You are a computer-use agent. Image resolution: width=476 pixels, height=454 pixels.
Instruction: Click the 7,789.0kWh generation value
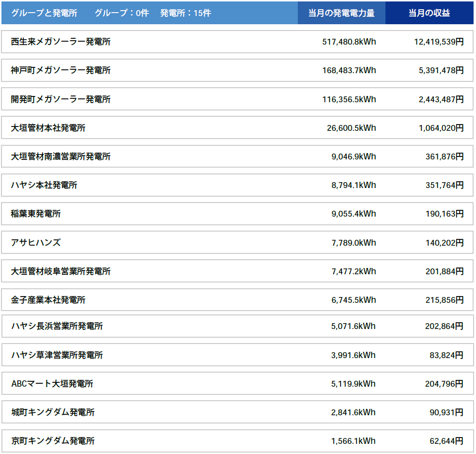(x=353, y=243)
